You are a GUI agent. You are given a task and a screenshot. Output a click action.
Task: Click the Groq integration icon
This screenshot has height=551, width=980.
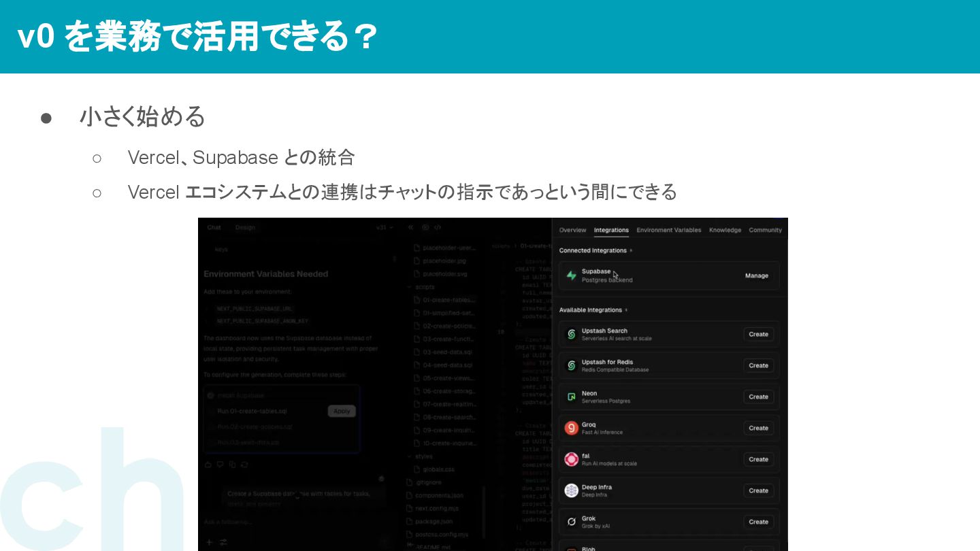572,428
